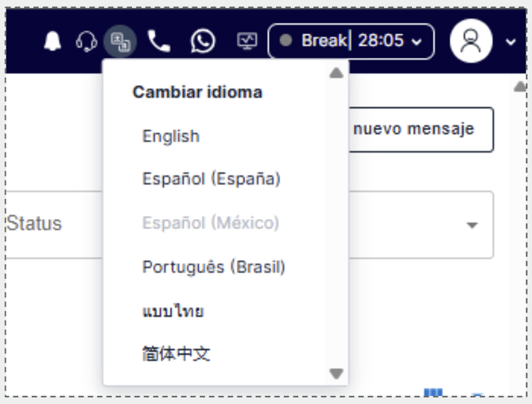Screen dimensions: 532x404
Task: Select the Thai language option
Action: (x=173, y=311)
